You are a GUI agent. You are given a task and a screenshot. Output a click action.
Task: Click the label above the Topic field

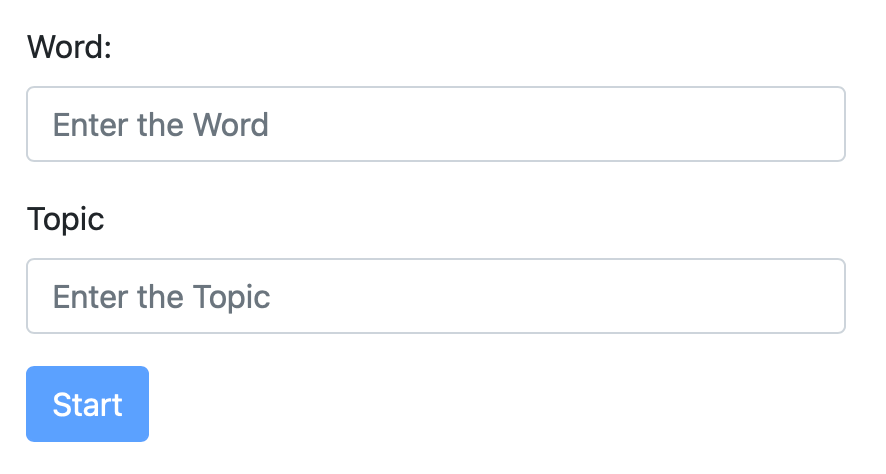[x=66, y=219]
